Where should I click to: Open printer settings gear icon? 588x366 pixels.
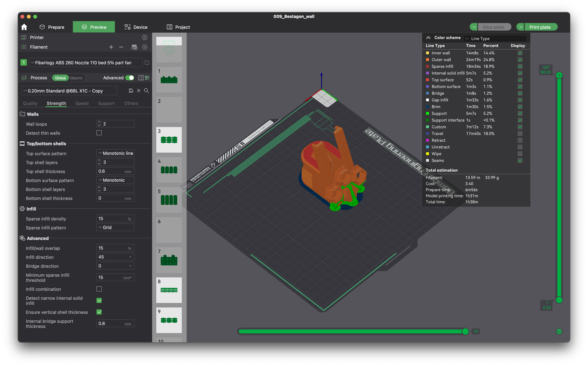(145, 38)
